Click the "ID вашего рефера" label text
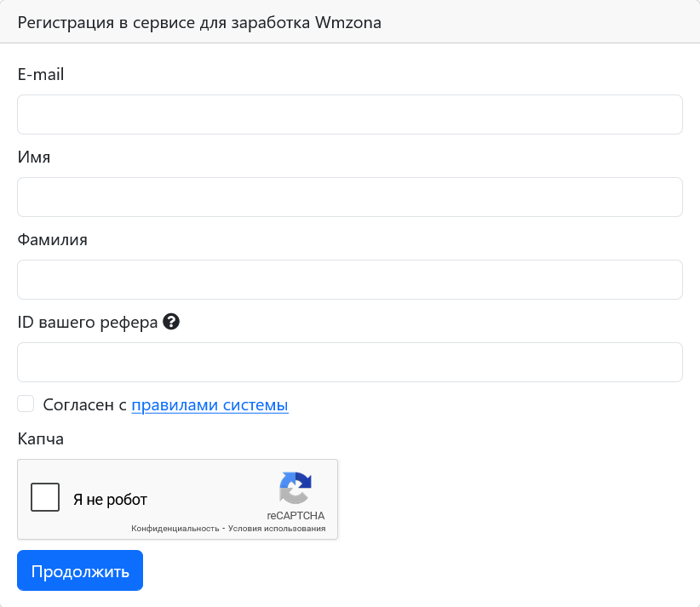 click(x=87, y=323)
